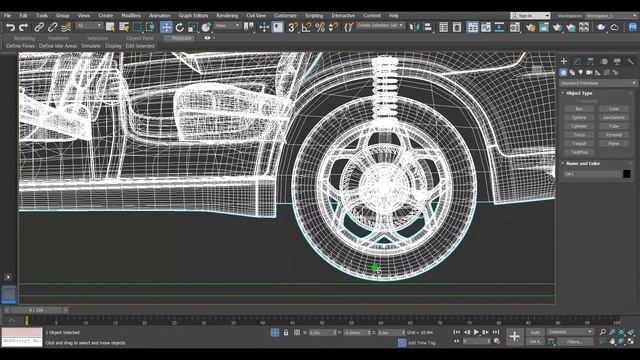
Task: Open the Graph Editors menu
Action: [x=193, y=16]
